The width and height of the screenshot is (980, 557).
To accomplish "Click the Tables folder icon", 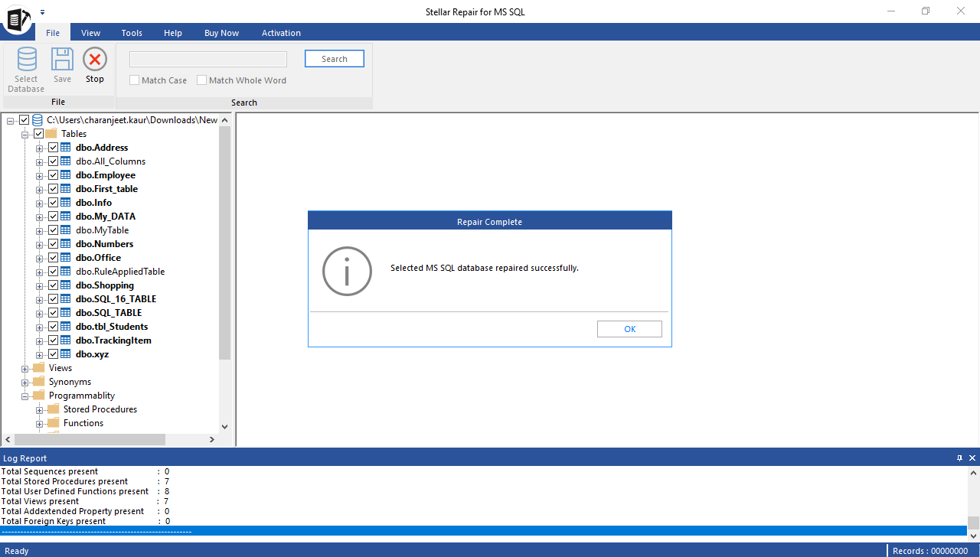I will pyautogui.click(x=52, y=134).
